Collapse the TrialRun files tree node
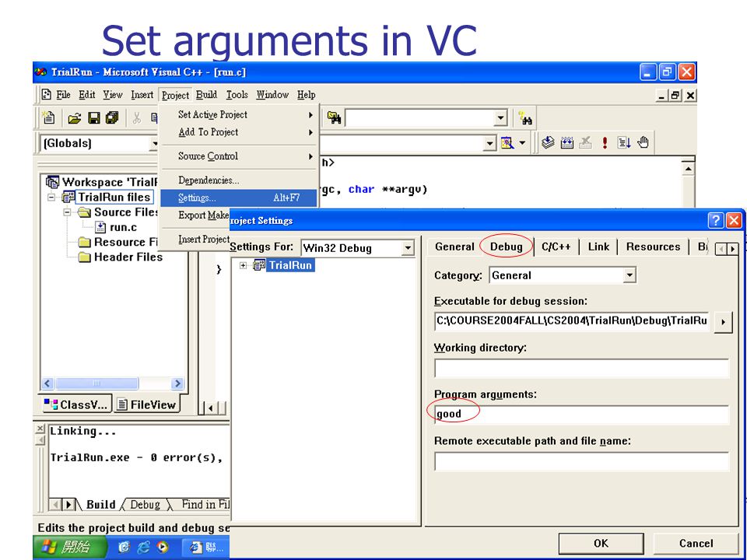 pyautogui.click(x=51, y=197)
